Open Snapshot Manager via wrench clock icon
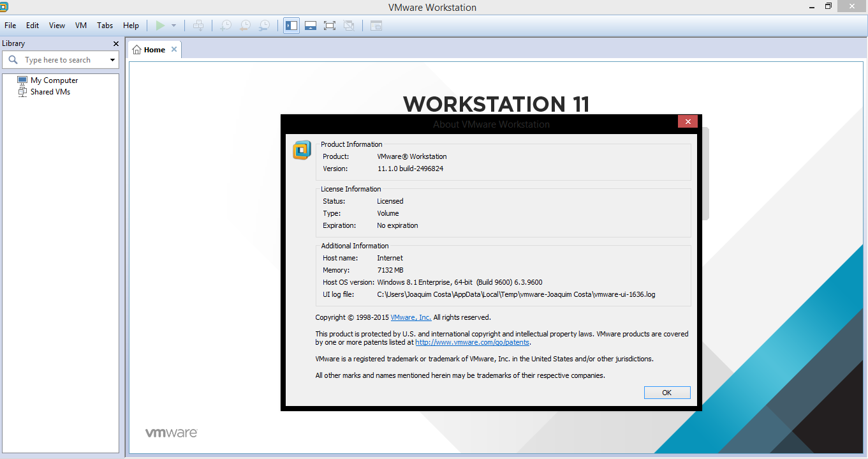Screen dimensions: 868x459 (x=264, y=26)
